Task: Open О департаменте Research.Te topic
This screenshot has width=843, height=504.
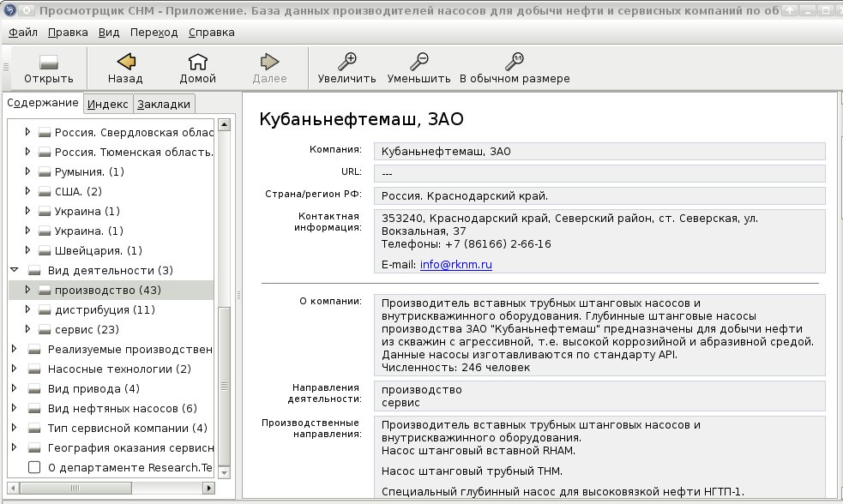Action: point(130,467)
